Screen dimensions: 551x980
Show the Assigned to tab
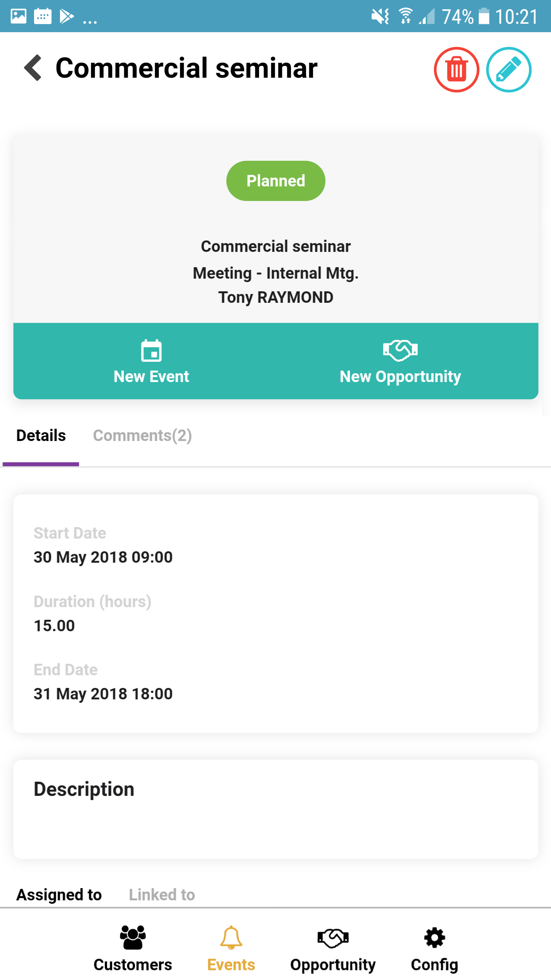point(59,895)
